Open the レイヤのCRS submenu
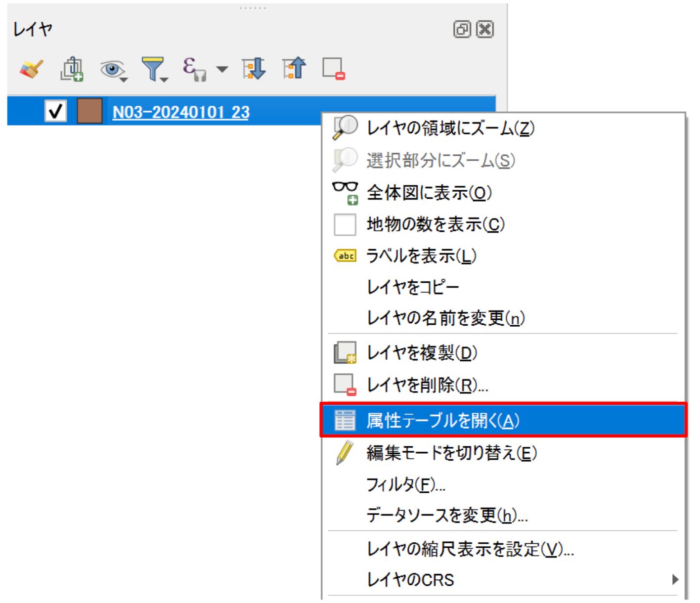Screen dimensions: 700x603 pos(503,580)
